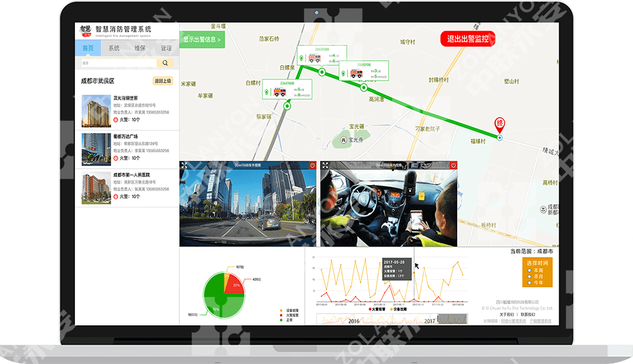Click the 高洞漕 map label
The width and height of the screenshot is (633, 364).
[x=376, y=99]
